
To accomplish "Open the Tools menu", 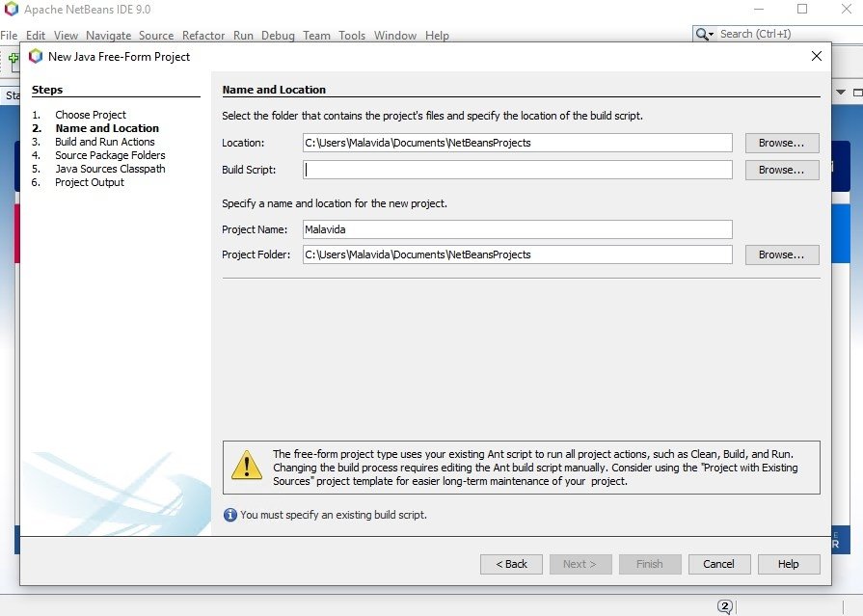I will (x=352, y=36).
